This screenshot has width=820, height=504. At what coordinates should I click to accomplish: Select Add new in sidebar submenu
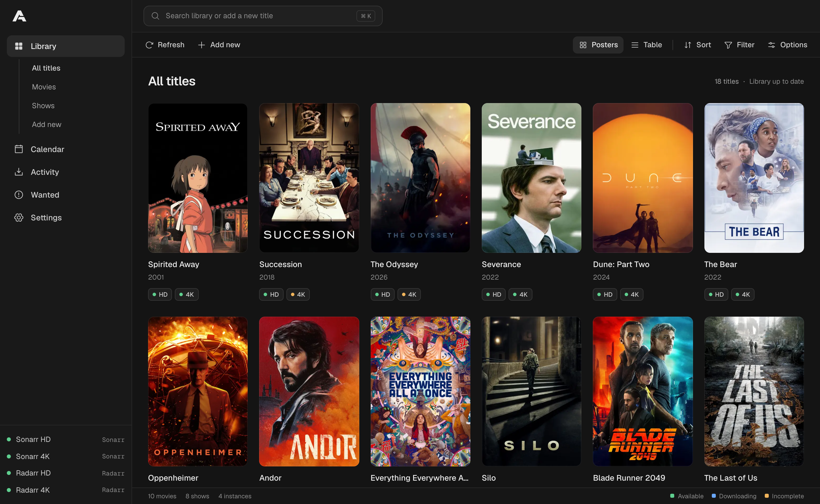pyautogui.click(x=46, y=124)
